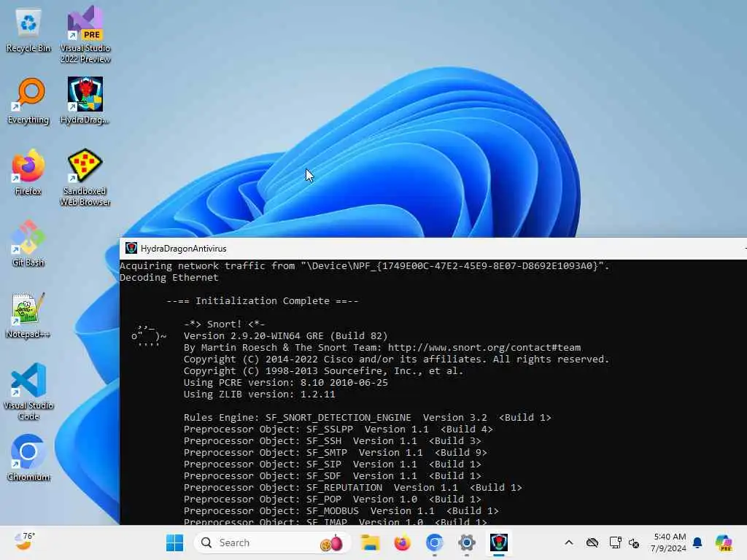Click the "Decoding Ethernet" console line
This screenshot has height=560, width=747.
[x=169, y=278]
